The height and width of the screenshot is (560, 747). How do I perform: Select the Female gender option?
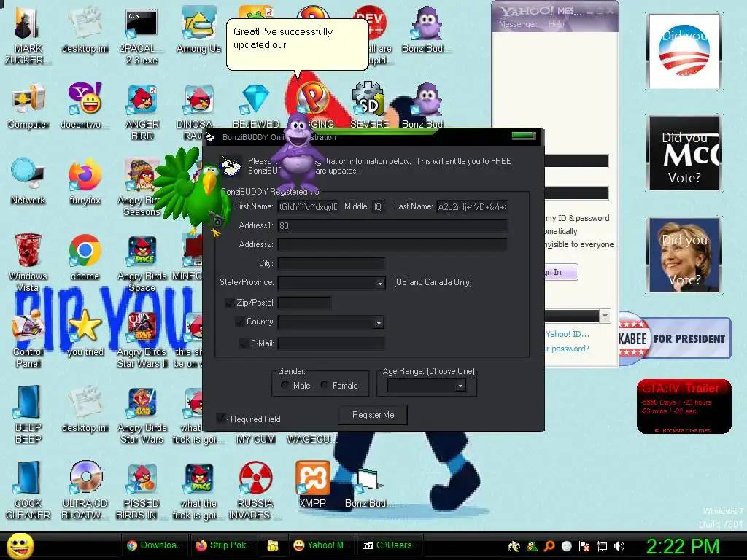click(325, 385)
